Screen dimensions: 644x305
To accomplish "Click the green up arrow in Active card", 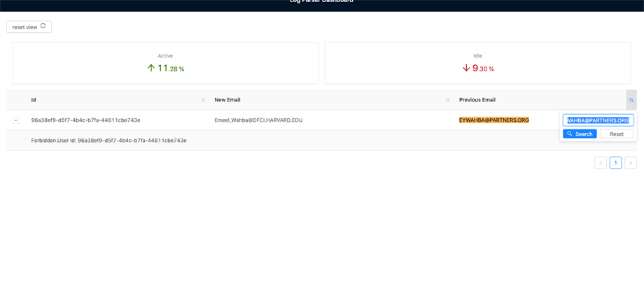I will (150, 68).
